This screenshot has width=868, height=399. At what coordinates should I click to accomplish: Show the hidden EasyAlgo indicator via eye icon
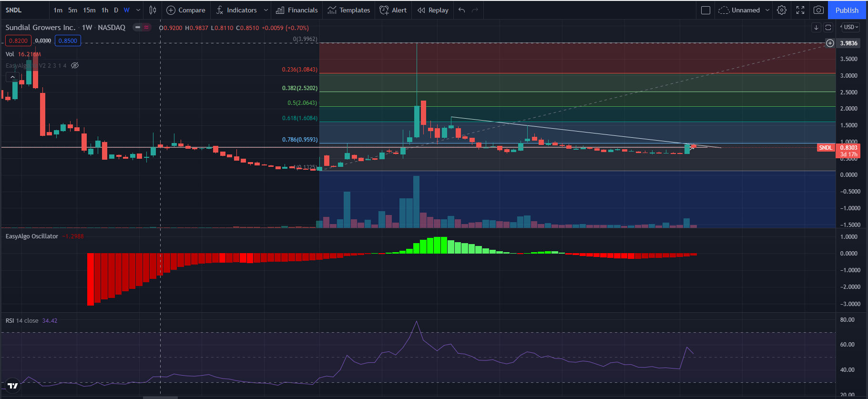point(75,65)
